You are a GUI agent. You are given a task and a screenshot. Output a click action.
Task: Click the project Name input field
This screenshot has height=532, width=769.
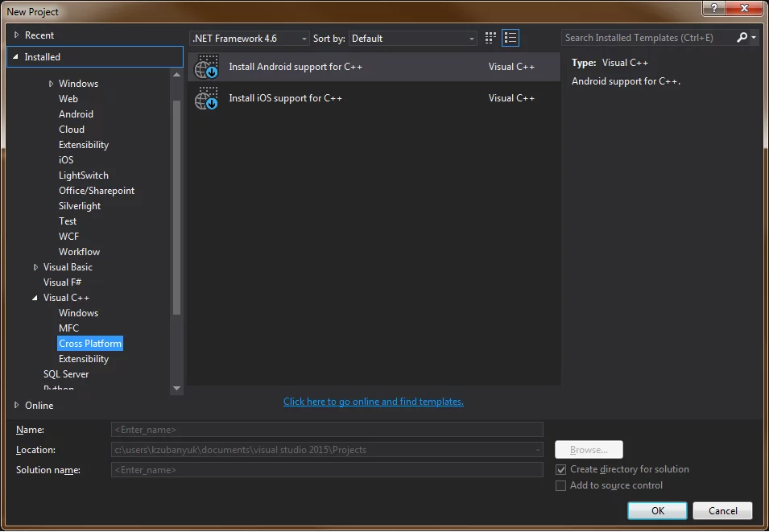[326, 430]
